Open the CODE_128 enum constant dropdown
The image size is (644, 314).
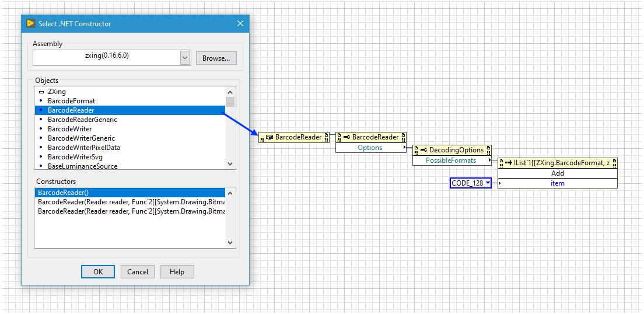click(488, 183)
